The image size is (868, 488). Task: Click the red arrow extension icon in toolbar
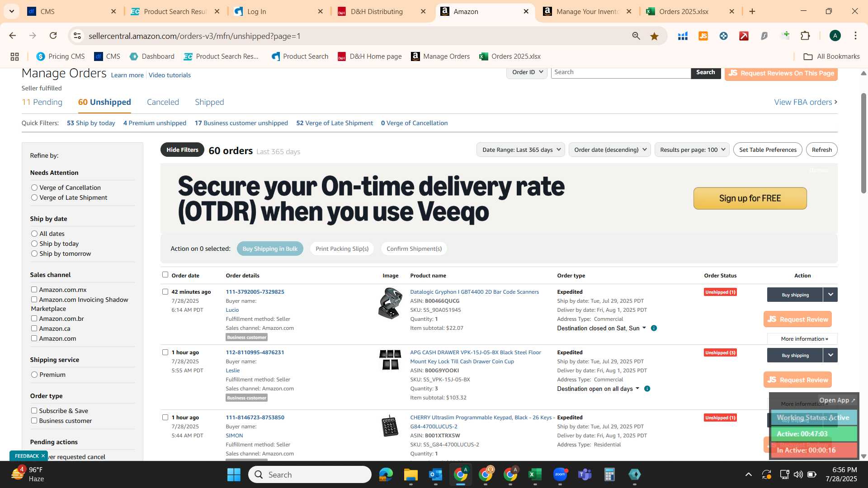[744, 36]
